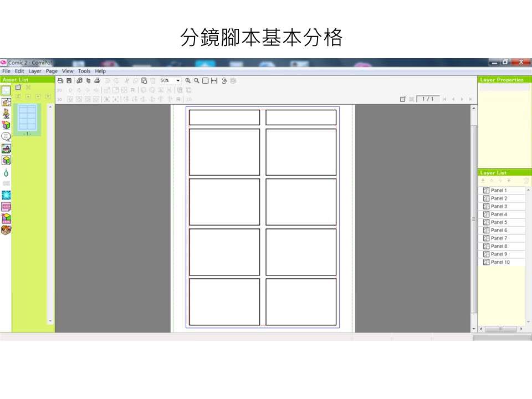Open the zoom percentage dropdown showing 50%
The height and width of the screenshot is (399, 532).
point(177,80)
